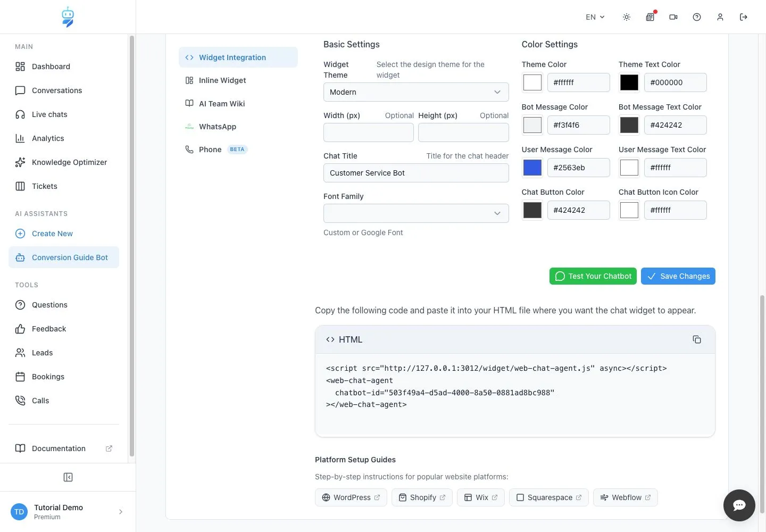Click the Theme Color hex field #ffffff
The height and width of the screenshot is (532, 766).
pos(579,82)
